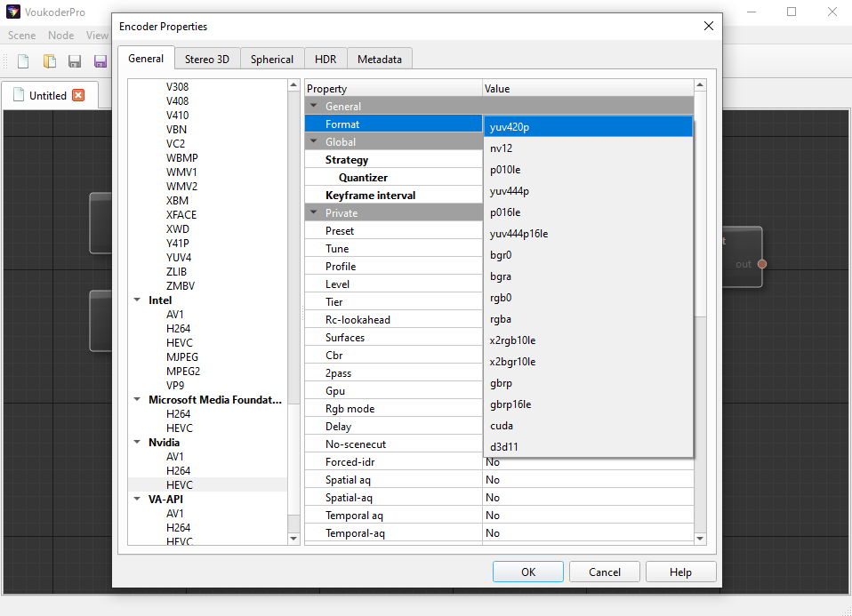Screen dimensions: 852x616
Task: Click the gray Save floppy disk icon
Action: tap(75, 61)
